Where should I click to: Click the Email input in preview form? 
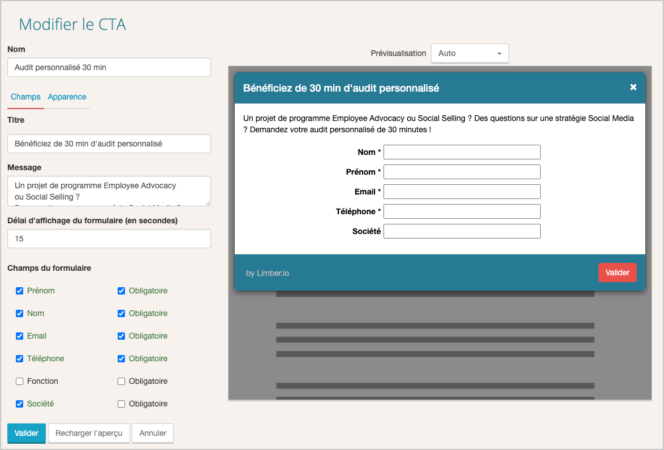(462, 191)
